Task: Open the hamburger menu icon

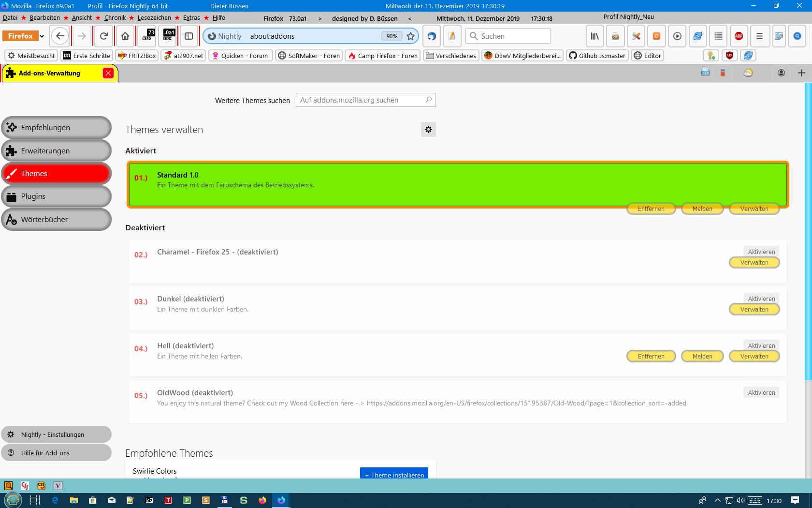Action: click(759, 36)
